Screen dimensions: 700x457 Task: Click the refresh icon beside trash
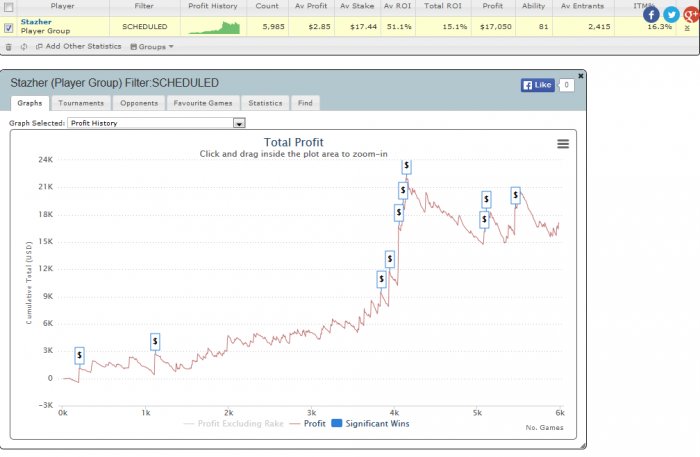(24, 47)
